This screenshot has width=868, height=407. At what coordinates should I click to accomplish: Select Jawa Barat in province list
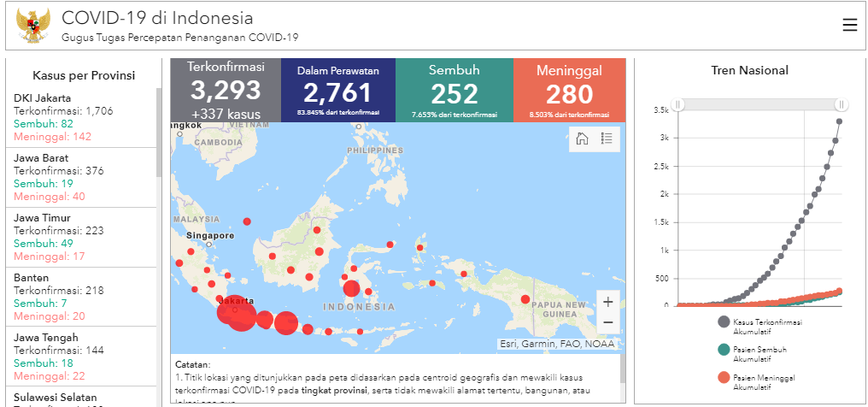[x=81, y=177]
